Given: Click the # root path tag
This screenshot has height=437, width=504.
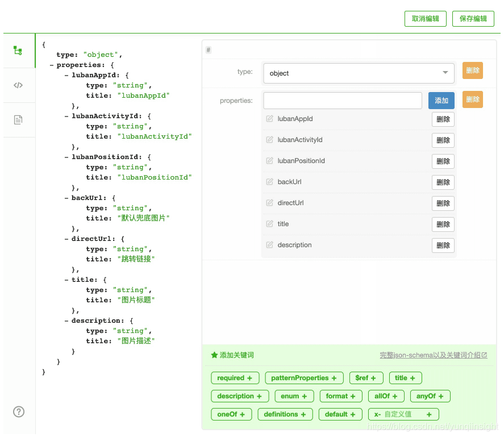Looking at the screenshot, I should (x=209, y=50).
